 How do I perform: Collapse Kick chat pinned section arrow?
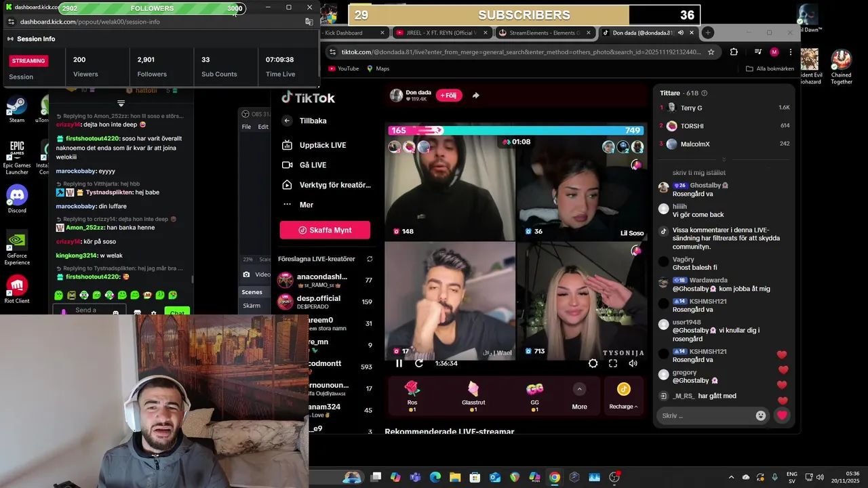click(121, 104)
